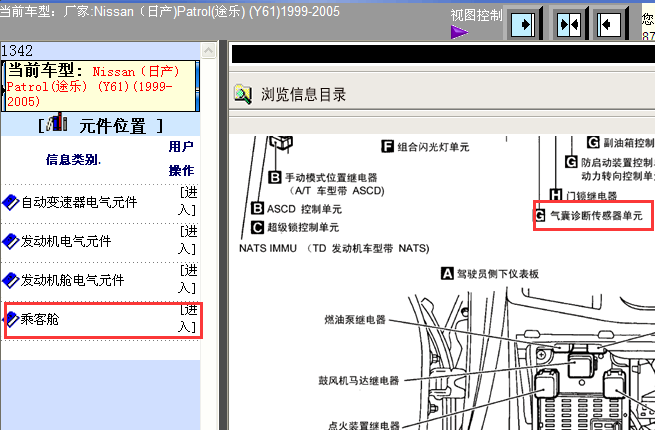Click 门锁继电器 label in diagram
This screenshot has width=655, height=430.
[592, 196]
